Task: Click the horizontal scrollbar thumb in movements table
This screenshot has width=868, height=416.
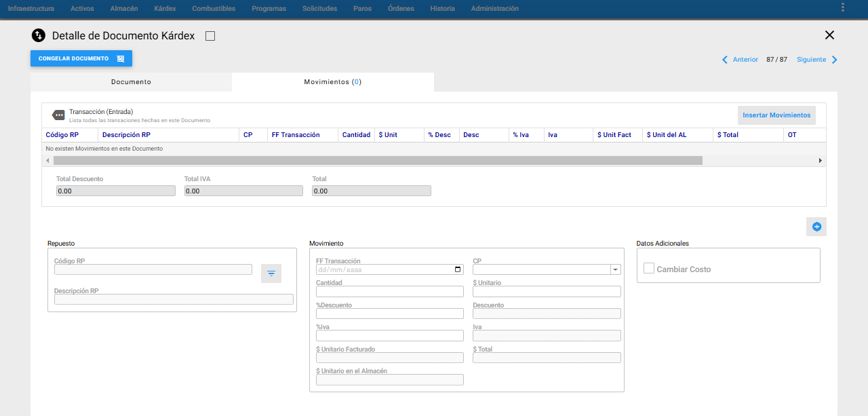Action: pyautogui.click(x=378, y=161)
